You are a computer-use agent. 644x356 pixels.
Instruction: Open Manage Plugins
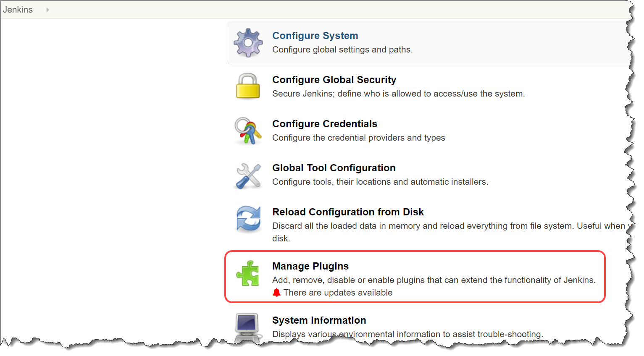310,266
